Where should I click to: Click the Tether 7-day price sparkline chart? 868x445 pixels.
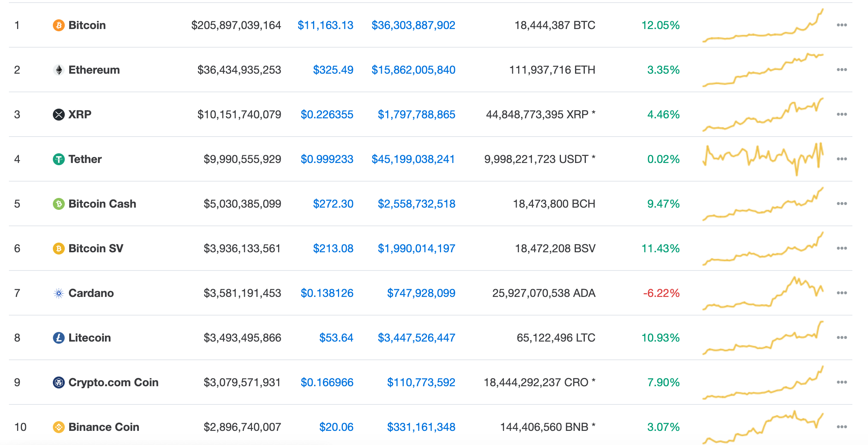coord(763,159)
